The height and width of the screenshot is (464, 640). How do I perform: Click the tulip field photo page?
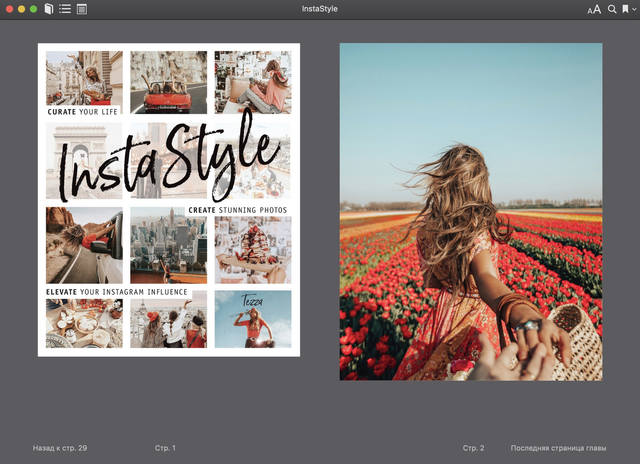(471, 211)
